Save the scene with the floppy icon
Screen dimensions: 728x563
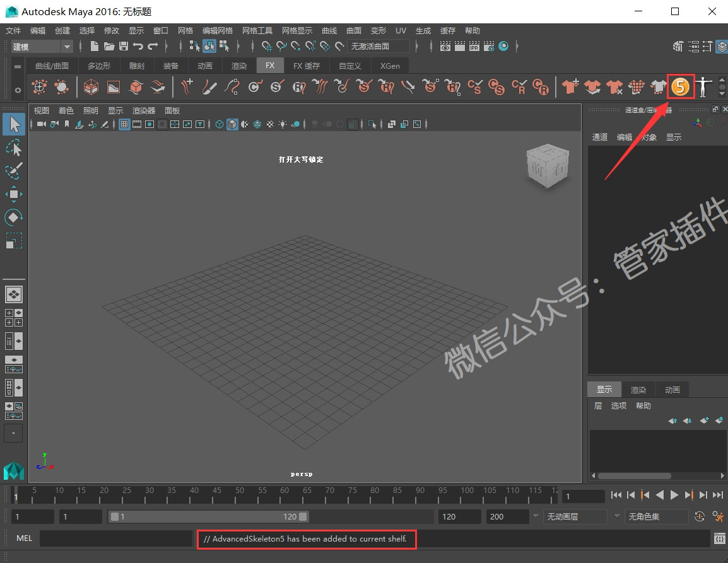click(x=124, y=46)
